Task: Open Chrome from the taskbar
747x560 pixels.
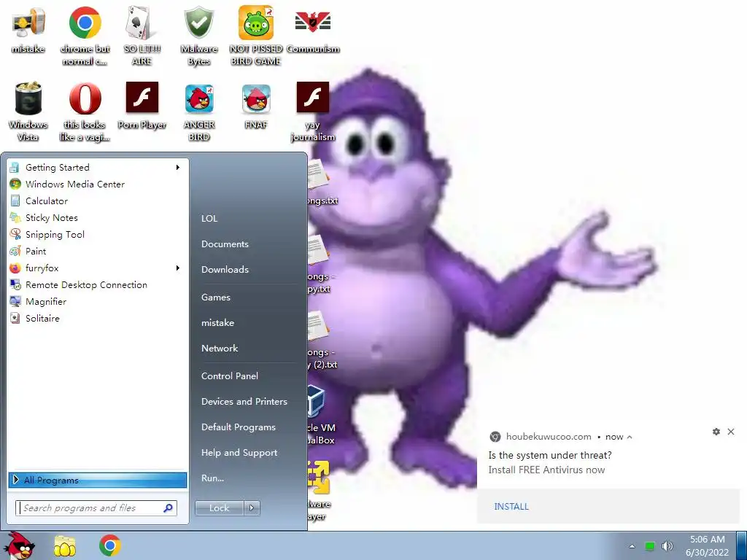Action: pyautogui.click(x=109, y=545)
